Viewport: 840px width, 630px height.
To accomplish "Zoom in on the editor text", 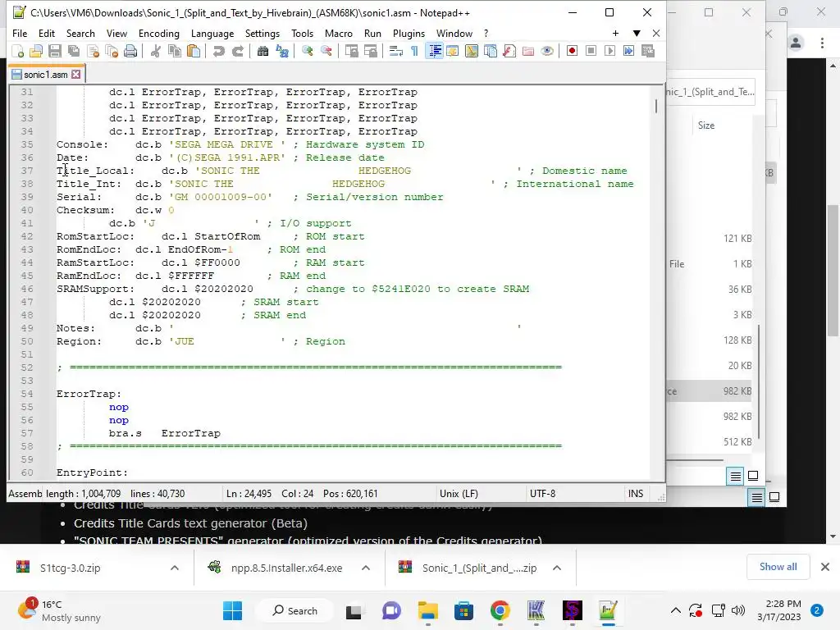I will pyautogui.click(x=307, y=51).
